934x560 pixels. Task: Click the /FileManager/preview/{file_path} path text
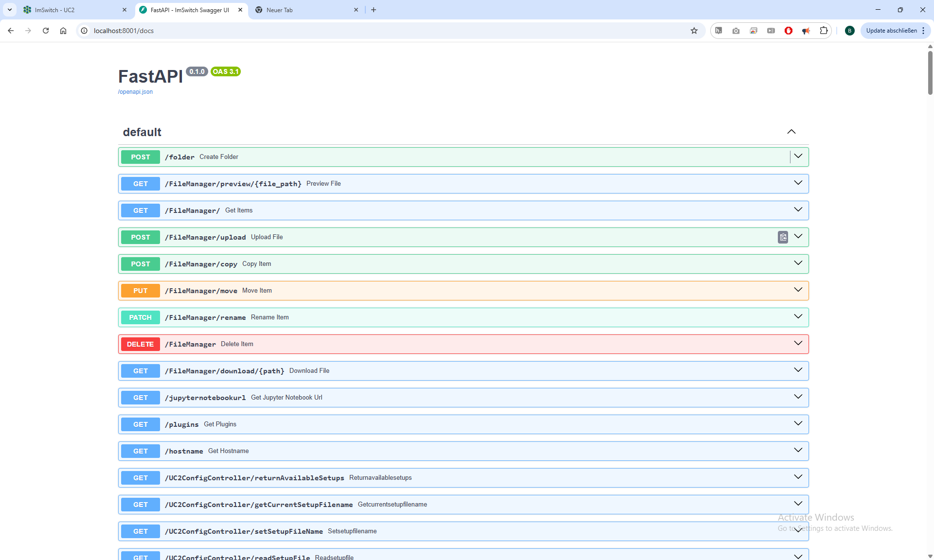point(233,184)
